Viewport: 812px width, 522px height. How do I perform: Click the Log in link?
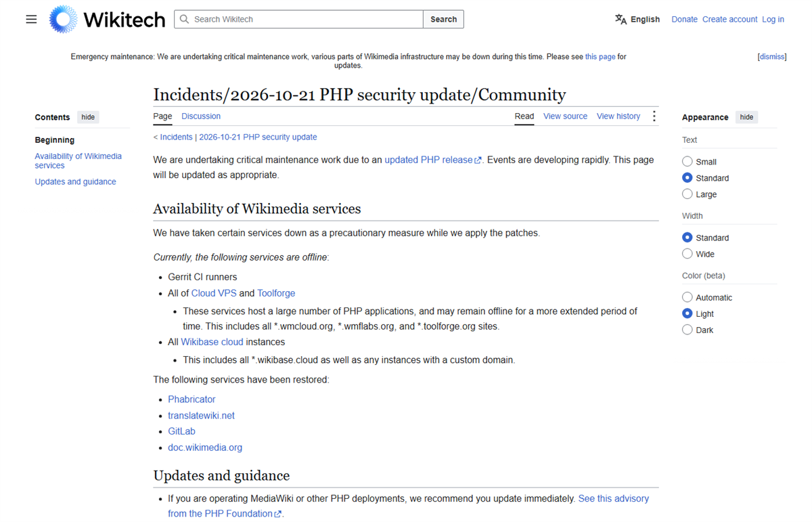coord(773,19)
